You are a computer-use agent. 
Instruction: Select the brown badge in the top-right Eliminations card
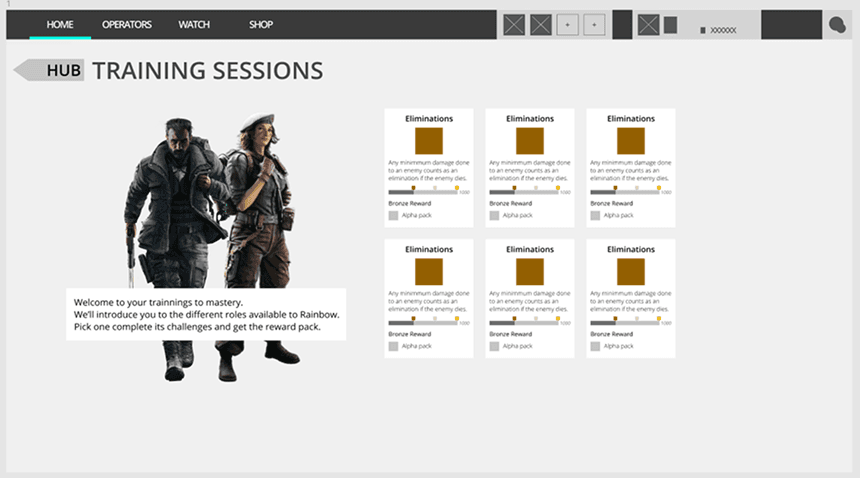pos(631,141)
